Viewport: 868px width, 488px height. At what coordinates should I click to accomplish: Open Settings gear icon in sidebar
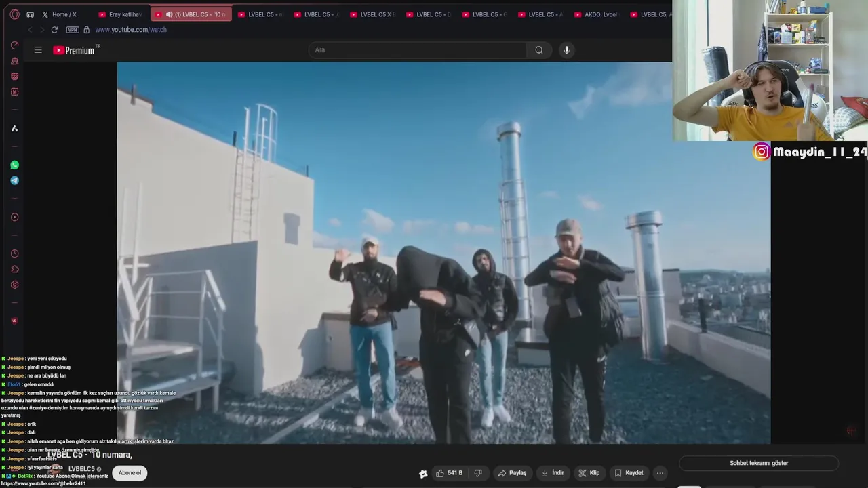pyautogui.click(x=14, y=285)
